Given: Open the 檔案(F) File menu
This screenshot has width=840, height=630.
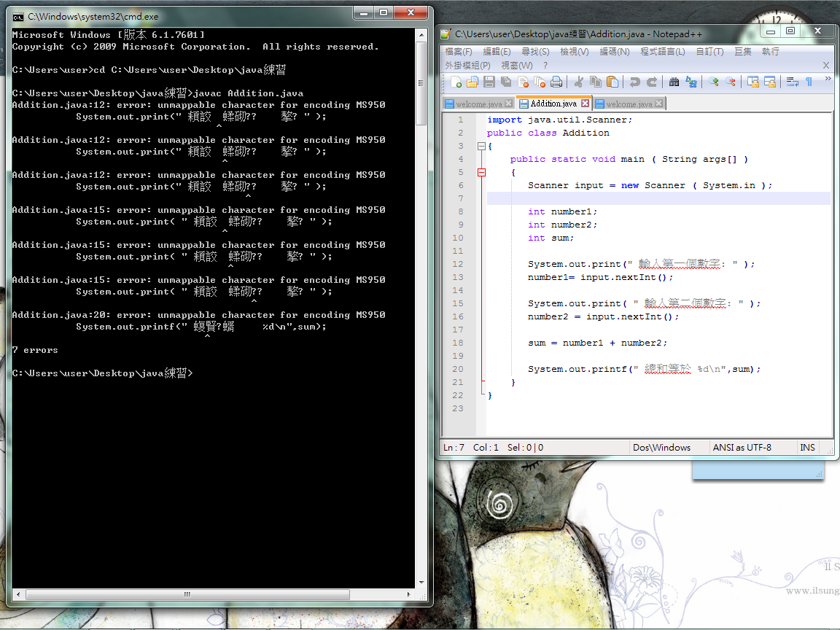Looking at the screenshot, I should click(459, 52).
